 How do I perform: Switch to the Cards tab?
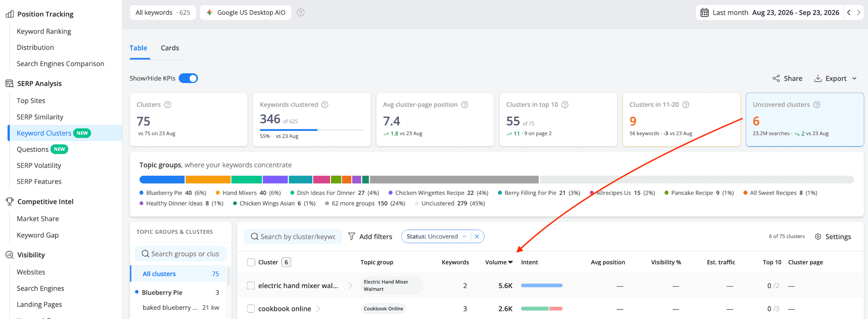click(x=170, y=48)
